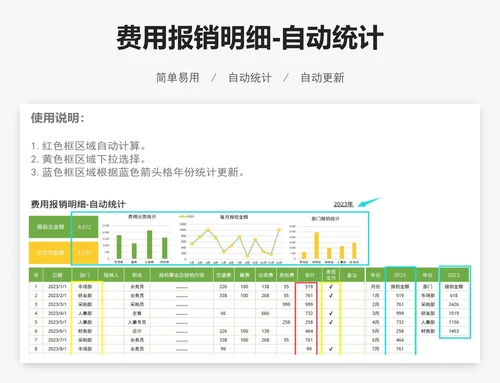This screenshot has width=500, height=383.
Task: Select date cell 2023/8/1
Action: (x=57, y=349)
